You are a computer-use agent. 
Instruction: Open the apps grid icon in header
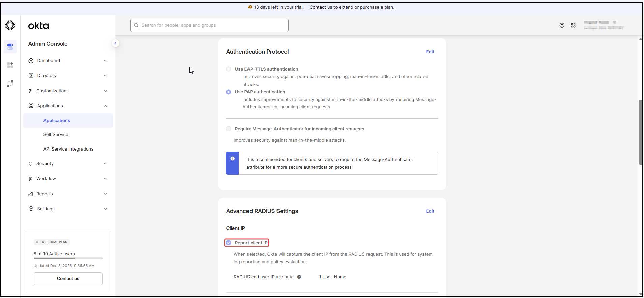pyautogui.click(x=573, y=25)
